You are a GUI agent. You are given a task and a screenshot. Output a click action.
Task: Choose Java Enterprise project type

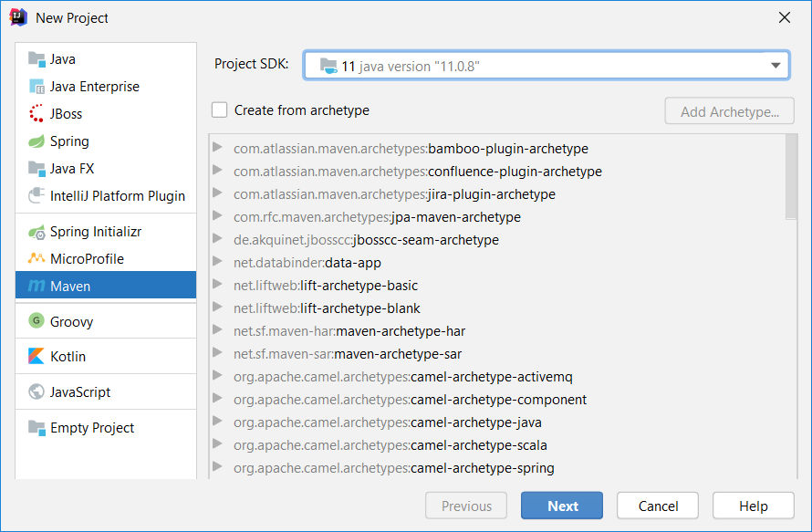[95, 87]
